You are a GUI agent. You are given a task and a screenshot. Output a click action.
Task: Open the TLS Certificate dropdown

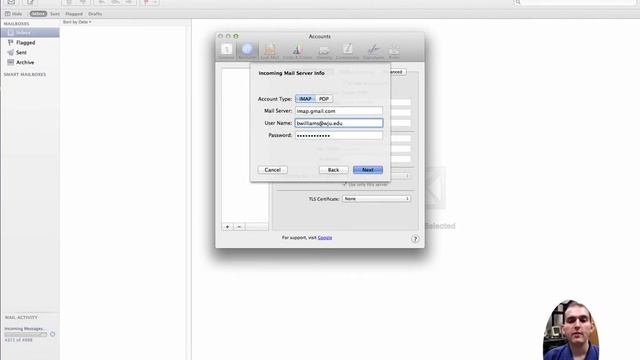tap(376, 198)
